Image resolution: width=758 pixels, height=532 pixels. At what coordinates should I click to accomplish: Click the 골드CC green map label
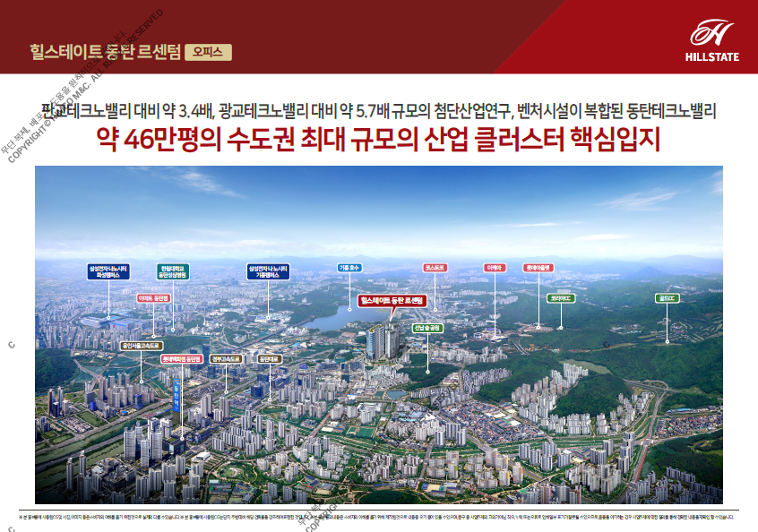[668, 298]
